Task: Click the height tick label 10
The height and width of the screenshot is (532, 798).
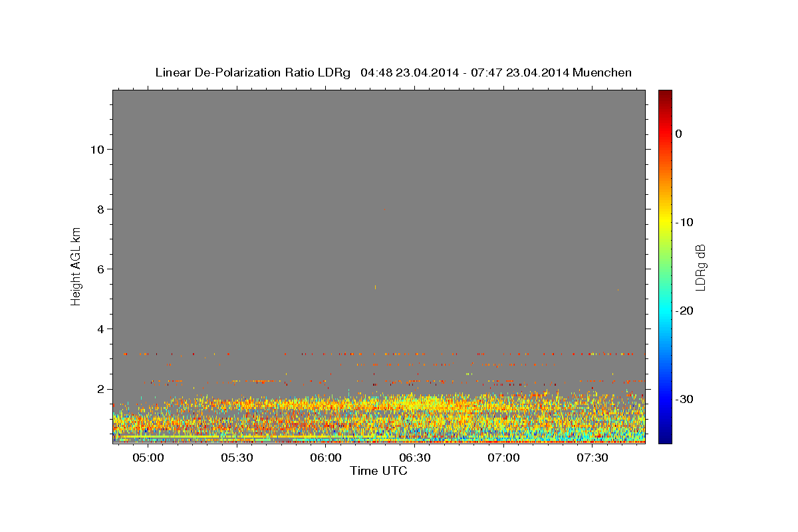Action: pyautogui.click(x=97, y=150)
